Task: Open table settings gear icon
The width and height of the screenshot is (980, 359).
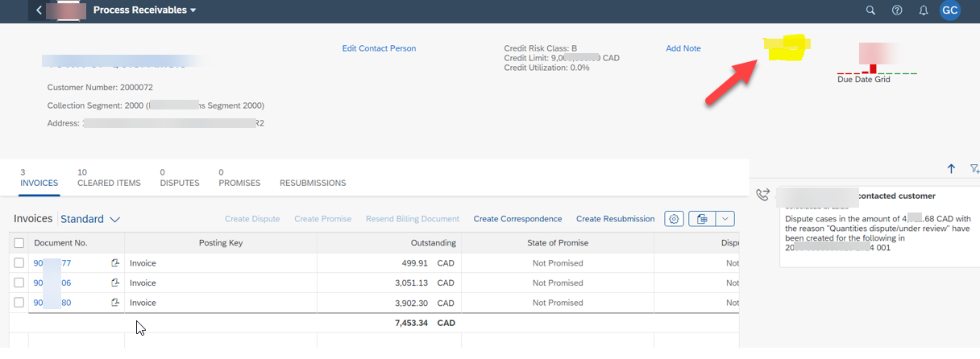Action: (x=675, y=219)
